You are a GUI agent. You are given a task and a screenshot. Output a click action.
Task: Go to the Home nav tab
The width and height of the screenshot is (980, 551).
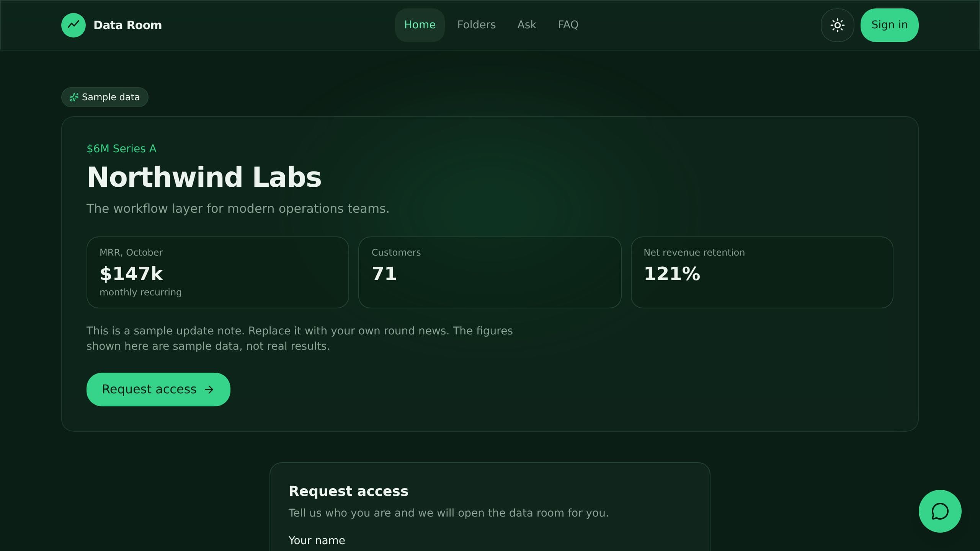420,25
